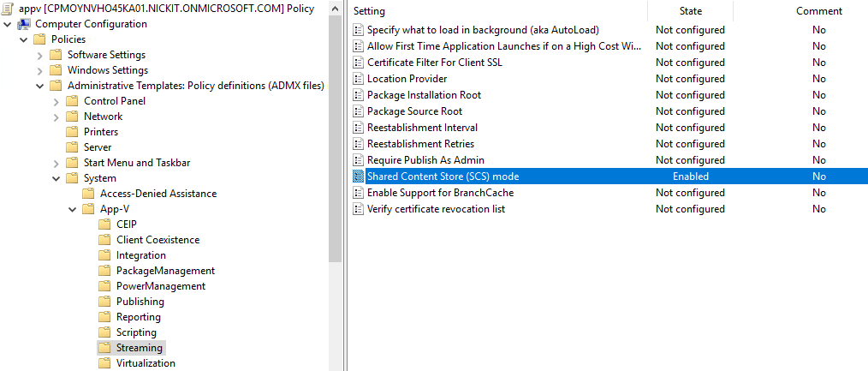868x371 pixels.
Task: Click the Package Installation Root setting icon
Action: 358,95
